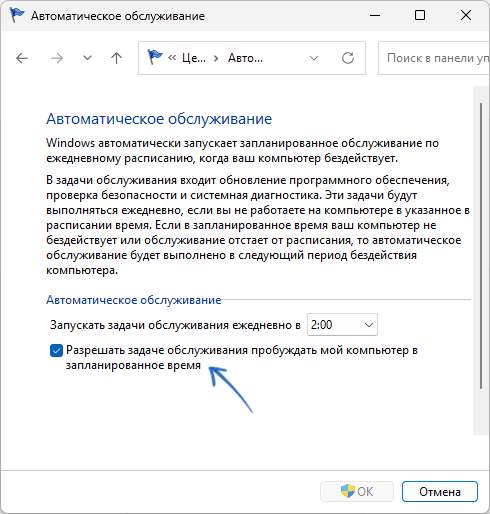Screen dimensions: 490x514
Task: Select the "Авто..." breadcrumb segment
Action: (x=245, y=58)
